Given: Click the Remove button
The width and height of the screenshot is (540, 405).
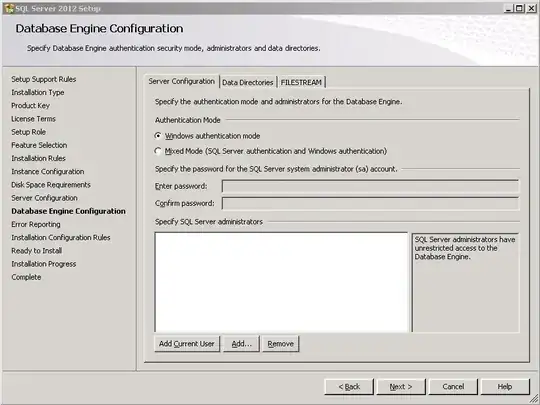Looking at the screenshot, I should click(281, 344).
